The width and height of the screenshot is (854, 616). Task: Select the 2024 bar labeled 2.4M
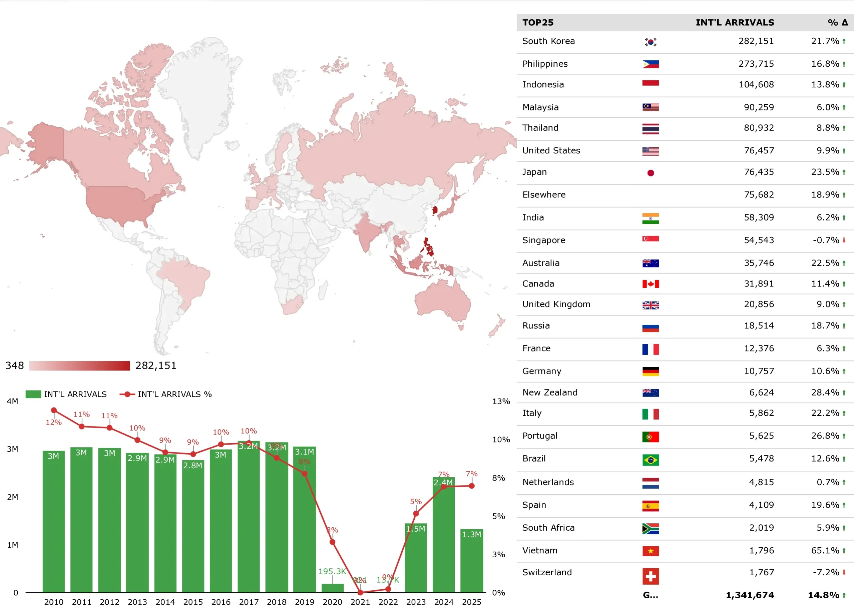pyautogui.click(x=444, y=535)
